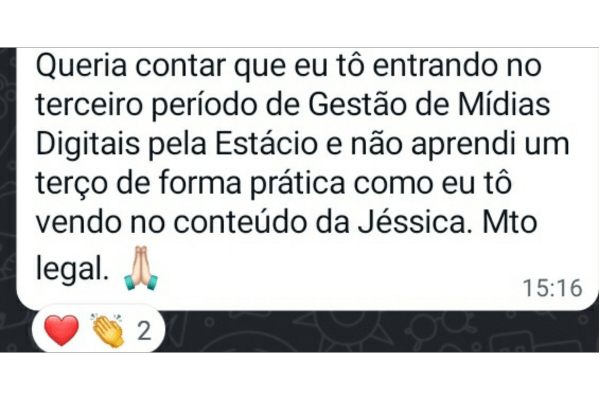The height and width of the screenshot is (400, 600).
Task: Click the word "terço" in the message
Action: pyautogui.click(x=72, y=184)
